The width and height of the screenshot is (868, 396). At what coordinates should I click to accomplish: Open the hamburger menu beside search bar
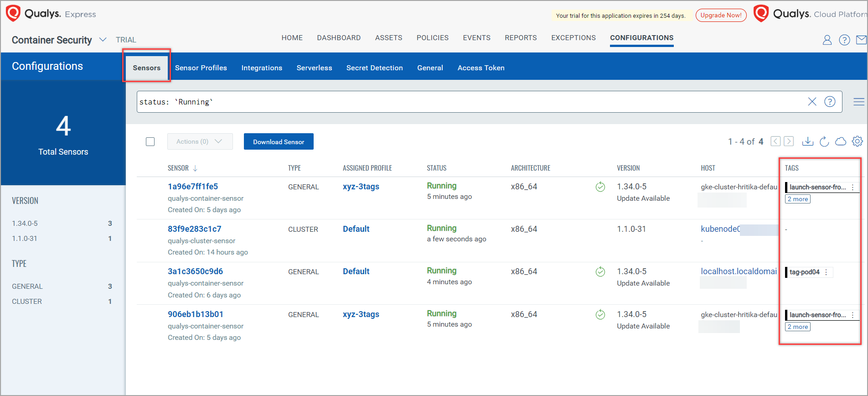[x=859, y=102]
